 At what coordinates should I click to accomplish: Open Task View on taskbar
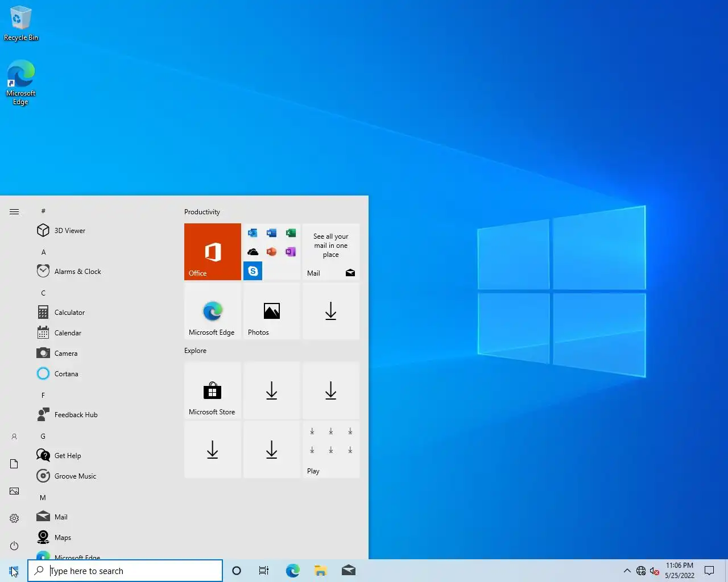point(264,571)
